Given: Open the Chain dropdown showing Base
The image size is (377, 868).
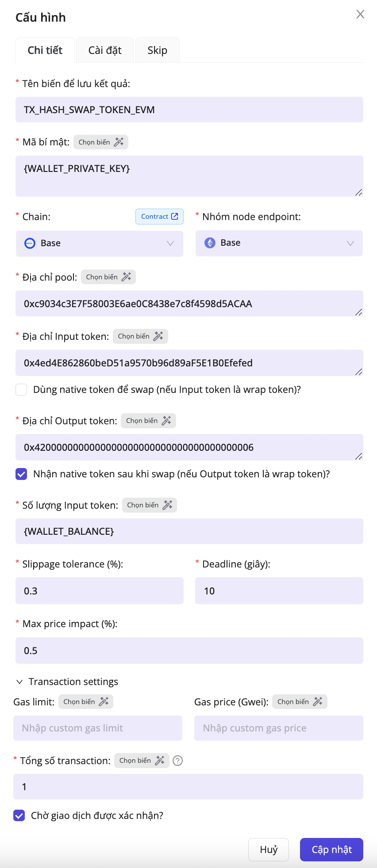Looking at the screenshot, I should pyautogui.click(x=100, y=244).
